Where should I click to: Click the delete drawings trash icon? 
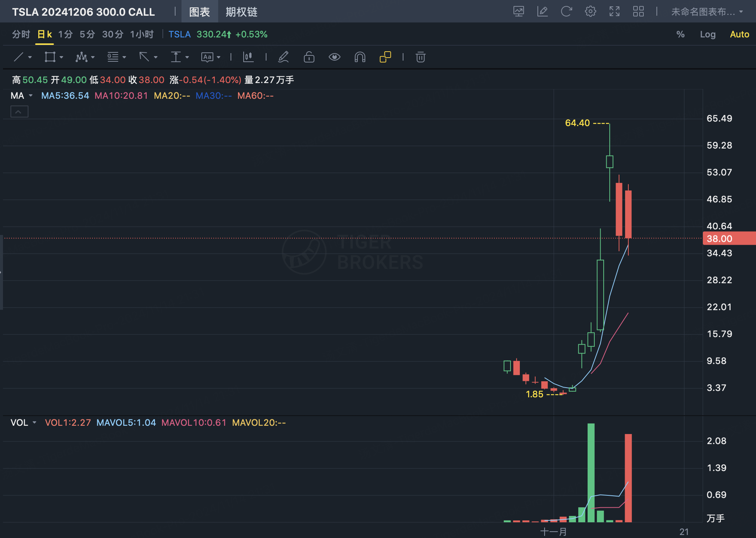[x=420, y=57]
